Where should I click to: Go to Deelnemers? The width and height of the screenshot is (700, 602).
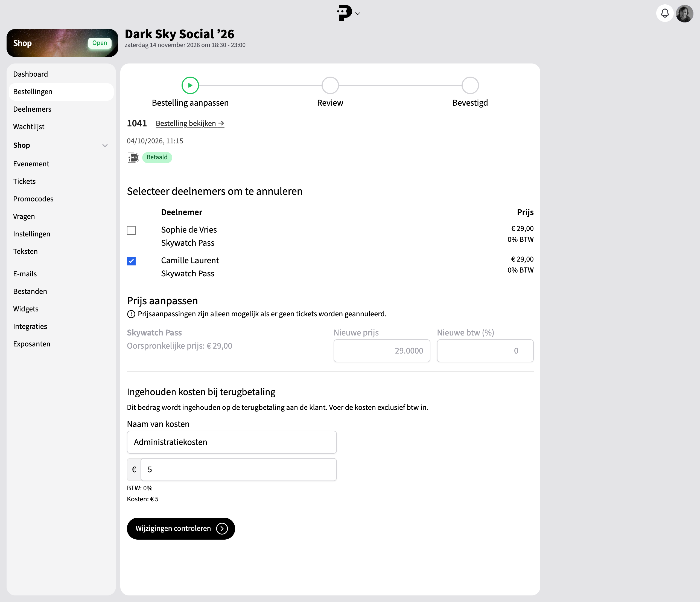coord(61,109)
